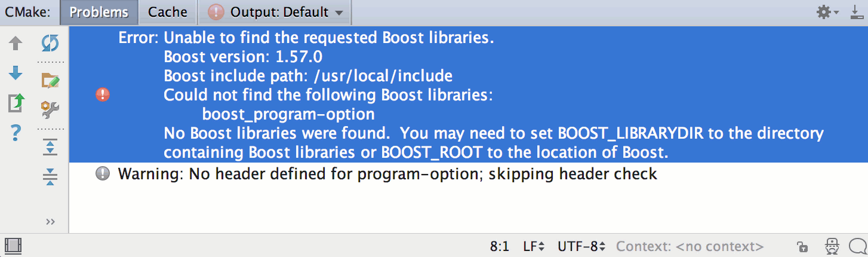Image resolution: width=868 pixels, height=257 pixels.
Task: Click the Collapse All icon
Action: [50, 176]
